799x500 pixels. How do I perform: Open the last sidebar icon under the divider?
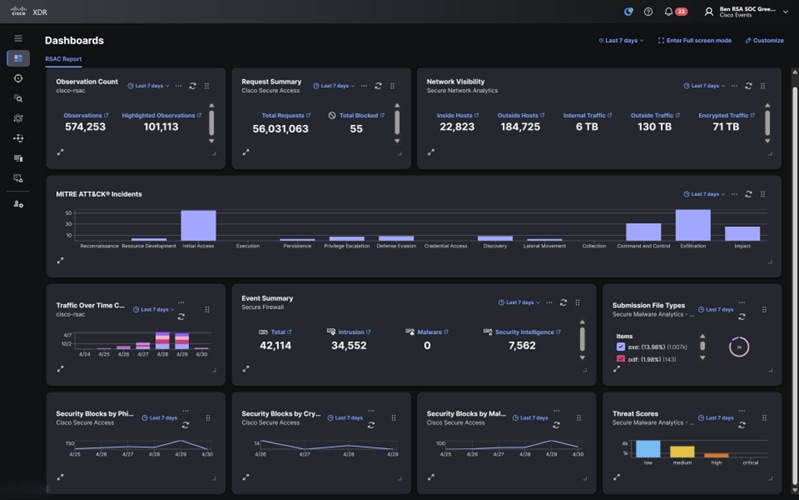[x=18, y=204]
